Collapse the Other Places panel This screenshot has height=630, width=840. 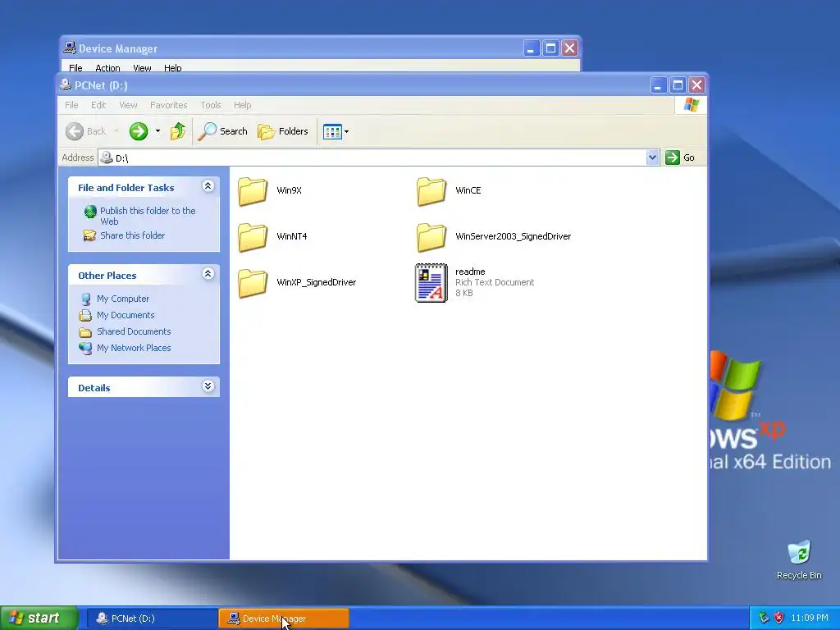click(x=208, y=274)
